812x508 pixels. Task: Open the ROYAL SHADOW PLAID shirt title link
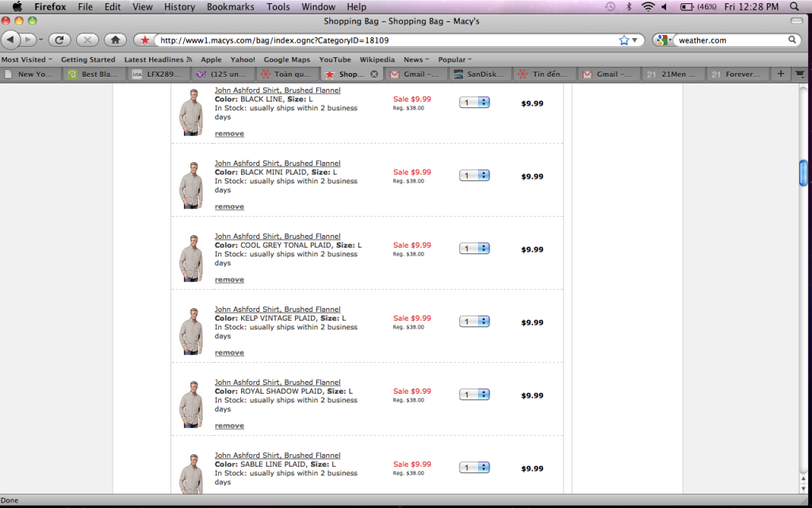click(x=277, y=383)
